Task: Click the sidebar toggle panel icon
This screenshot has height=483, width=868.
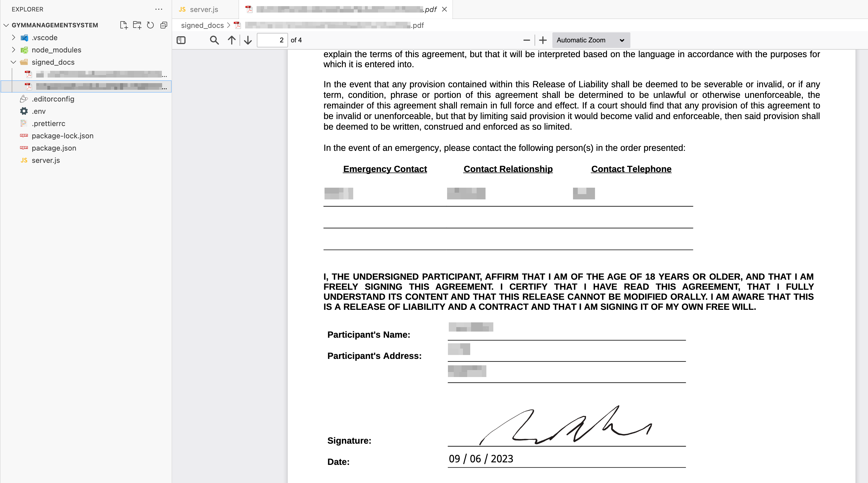Action: [x=181, y=40]
